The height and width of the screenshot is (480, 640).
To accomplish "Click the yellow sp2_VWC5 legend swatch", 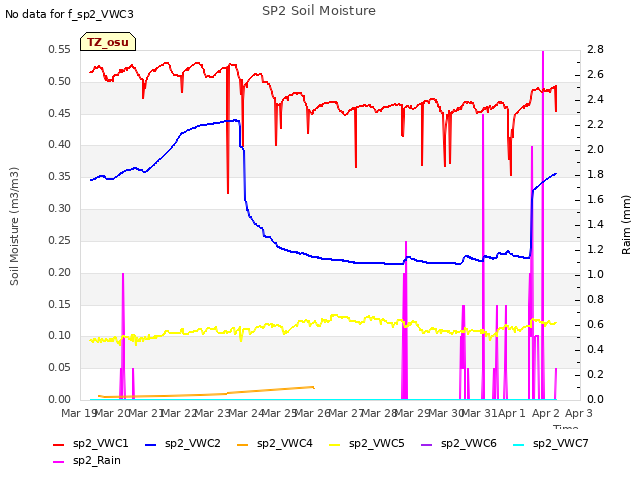I will click(335, 444).
